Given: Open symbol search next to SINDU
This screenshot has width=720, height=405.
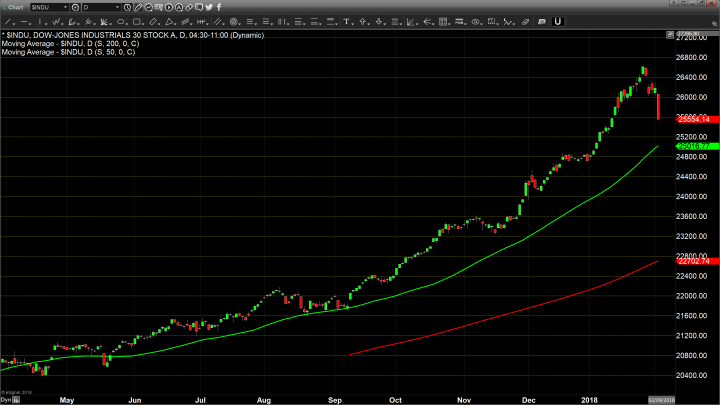Looking at the screenshot, I should pyautogui.click(x=75, y=7).
